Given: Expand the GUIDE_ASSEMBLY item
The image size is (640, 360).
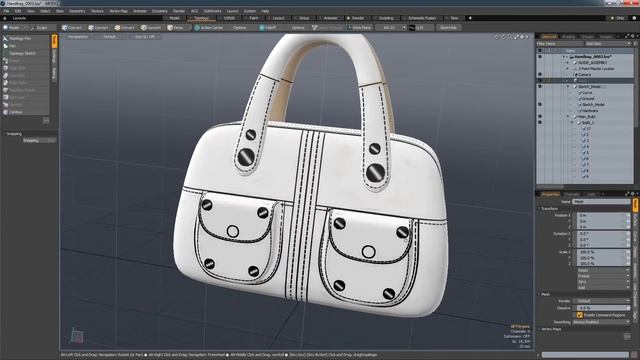Looking at the screenshot, I should (568, 63).
